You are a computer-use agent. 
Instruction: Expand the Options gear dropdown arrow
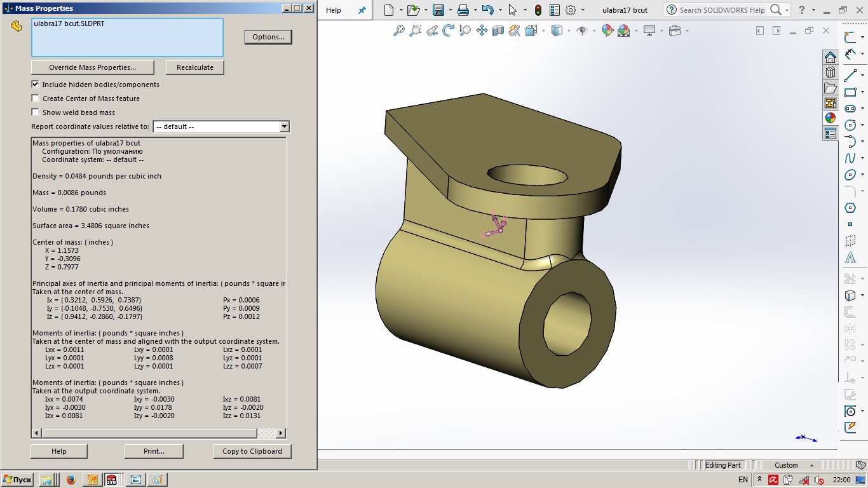click(583, 10)
